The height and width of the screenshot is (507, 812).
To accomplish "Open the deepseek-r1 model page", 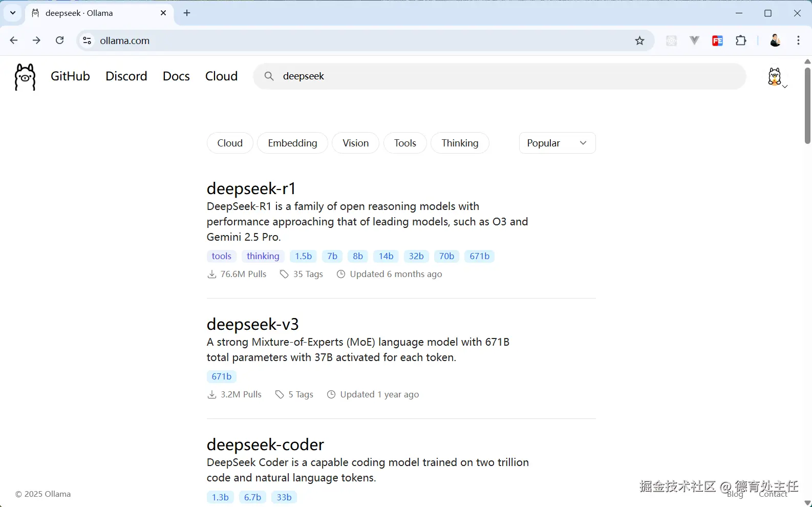I will [251, 188].
